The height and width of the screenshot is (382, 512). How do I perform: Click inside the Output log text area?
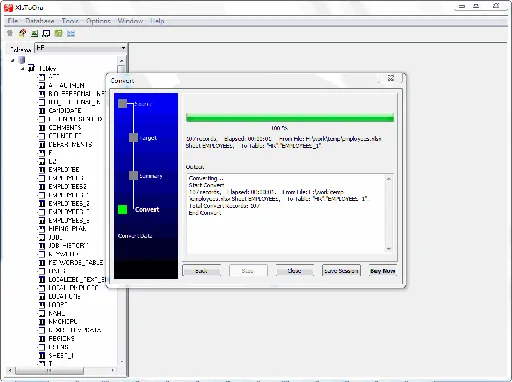tap(286, 213)
